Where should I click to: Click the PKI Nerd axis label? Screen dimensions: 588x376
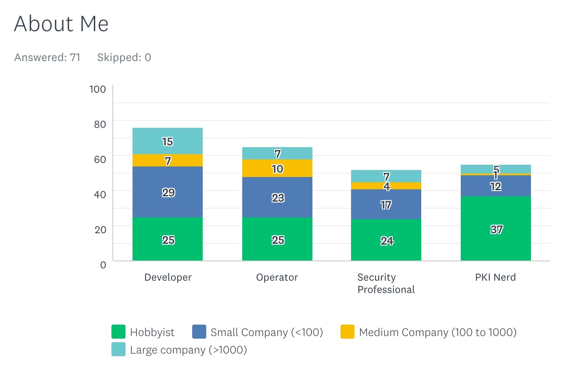point(495,278)
